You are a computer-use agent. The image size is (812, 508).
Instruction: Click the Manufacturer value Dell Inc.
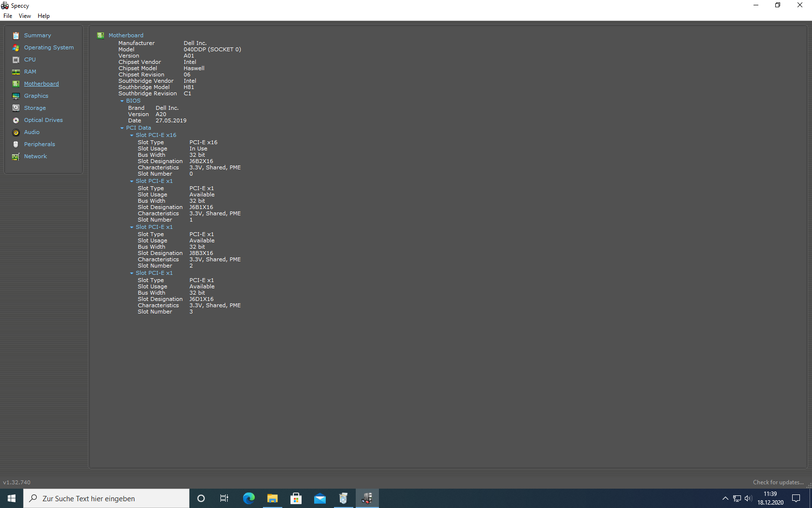[195, 43]
